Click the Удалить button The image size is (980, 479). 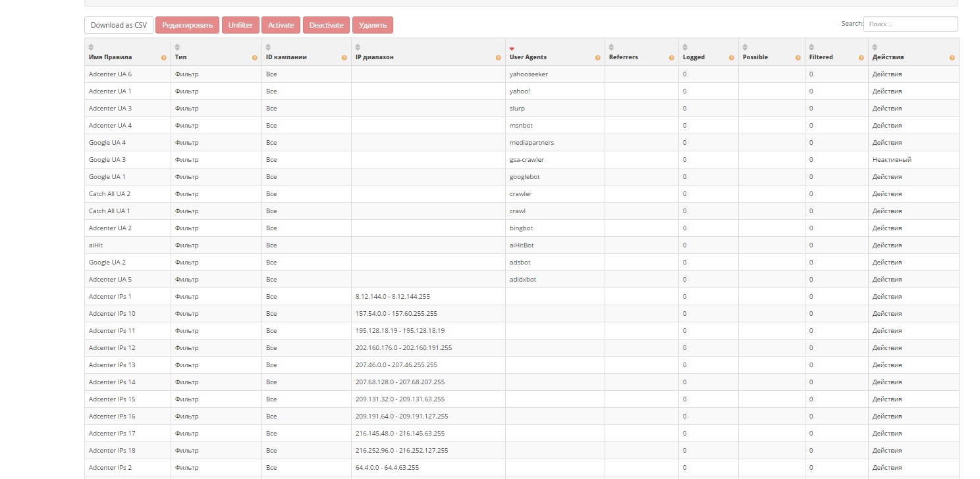point(373,25)
